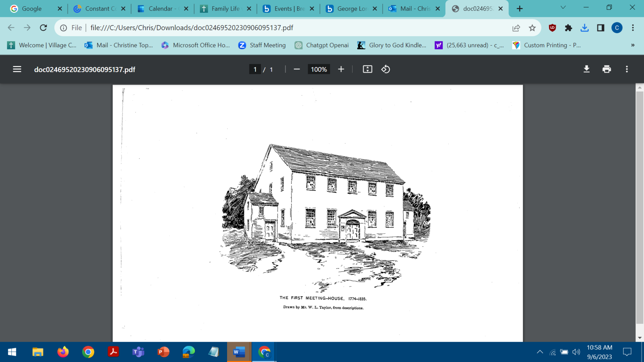The image size is (644, 362).
Task: Zoom out with the minus icon
Action: pos(297,69)
